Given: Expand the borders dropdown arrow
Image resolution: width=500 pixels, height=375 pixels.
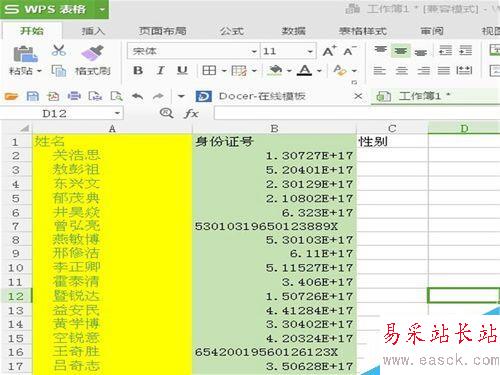Looking at the screenshot, I should click(x=224, y=71).
